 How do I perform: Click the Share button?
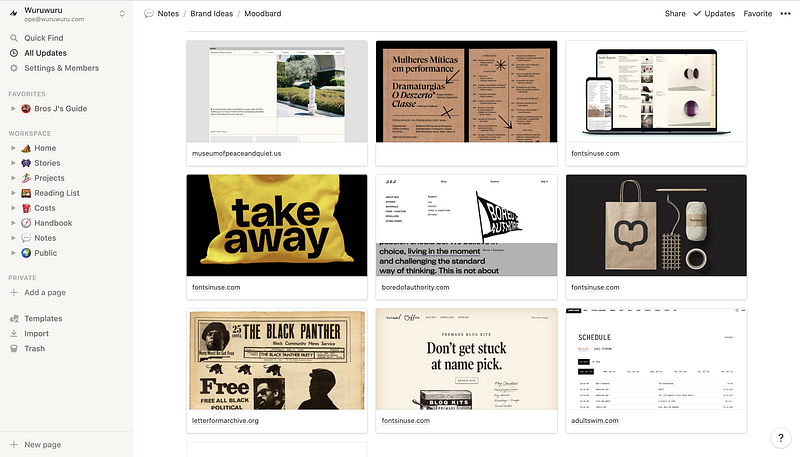675,14
